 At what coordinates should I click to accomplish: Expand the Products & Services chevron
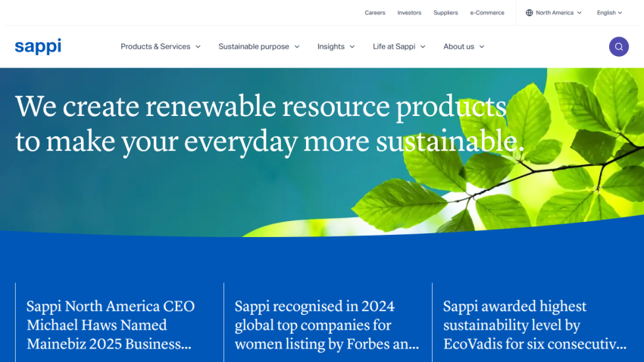tap(198, 47)
